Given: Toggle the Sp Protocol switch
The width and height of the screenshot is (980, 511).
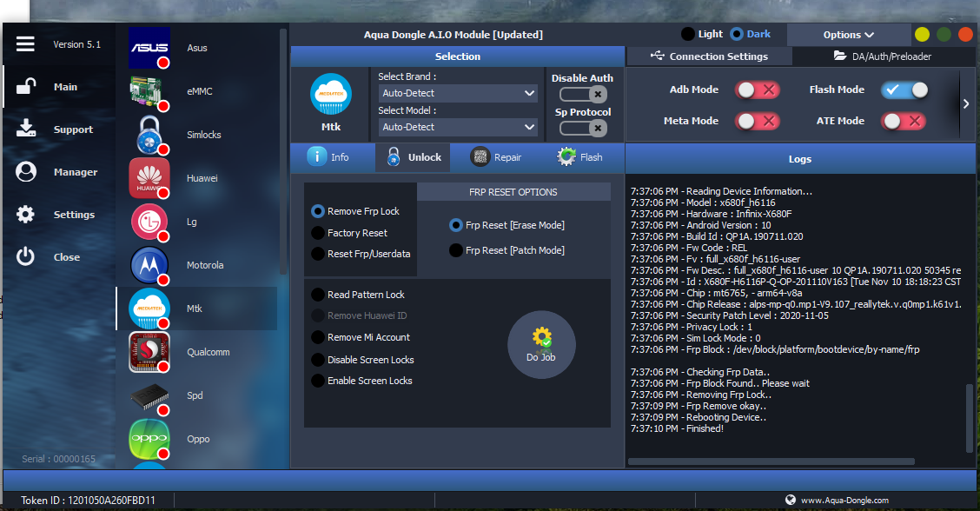Looking at the screenshot, I should coord(583,129).
